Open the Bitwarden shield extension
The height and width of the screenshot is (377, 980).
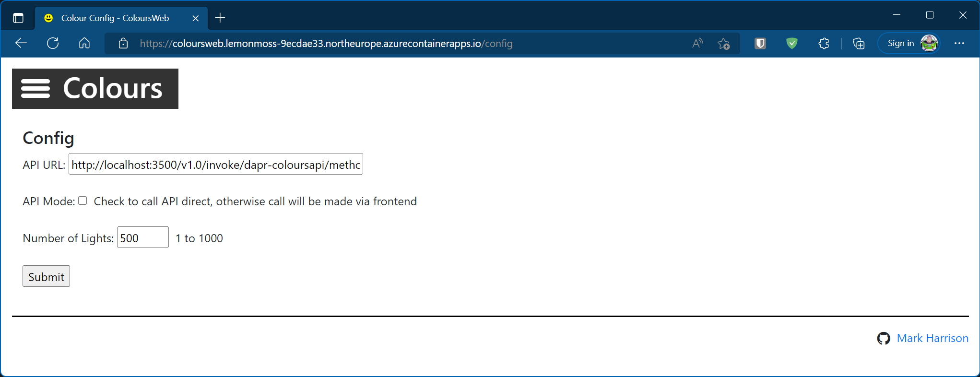click(x=760, y=44)
